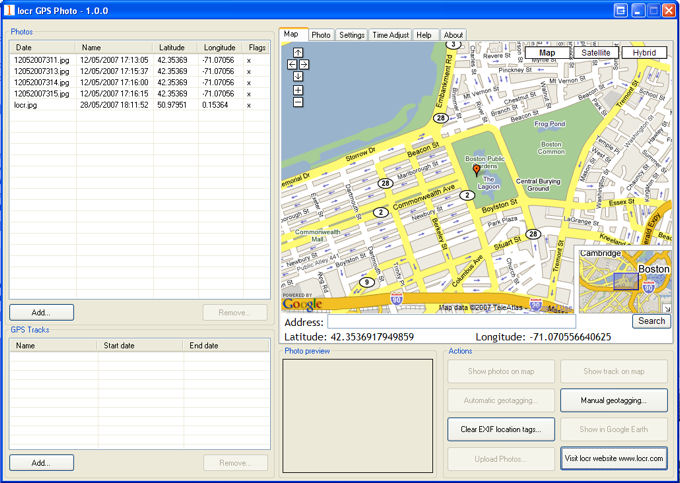Viewport: 680px width, 483px height.
Task: Start Manual geotagging
Action: (x=614, y=400)
